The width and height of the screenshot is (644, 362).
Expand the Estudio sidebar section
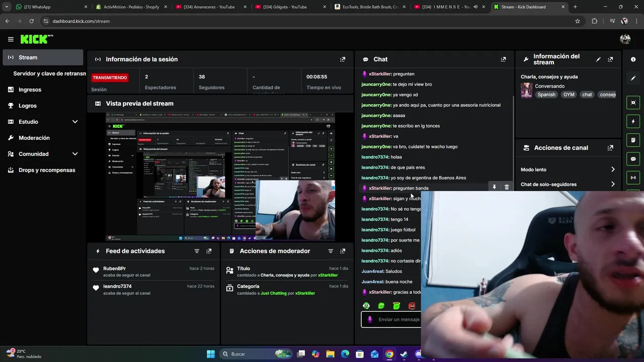click(75, 122)
